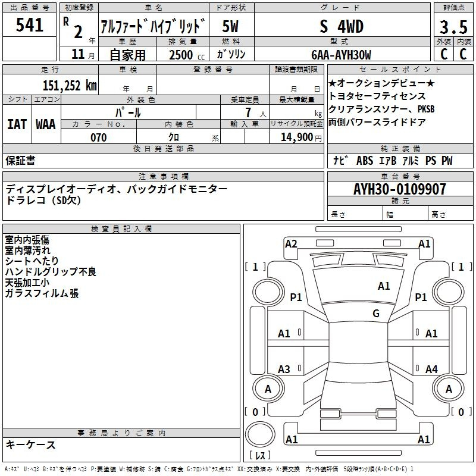Click the evaluation score 3.5
Viewport: 476px width, 476px height.
tap(452, 27)
